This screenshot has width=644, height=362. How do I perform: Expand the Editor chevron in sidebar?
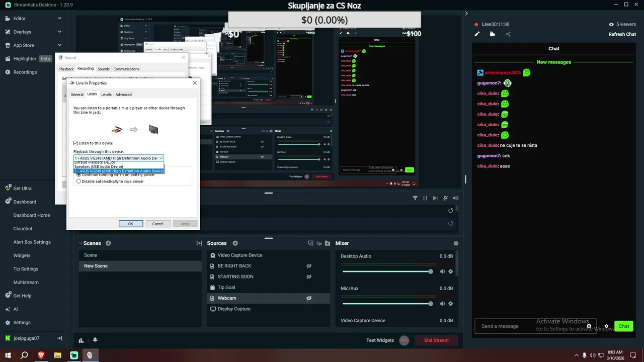pyautogui.click(x=59, y=18)
